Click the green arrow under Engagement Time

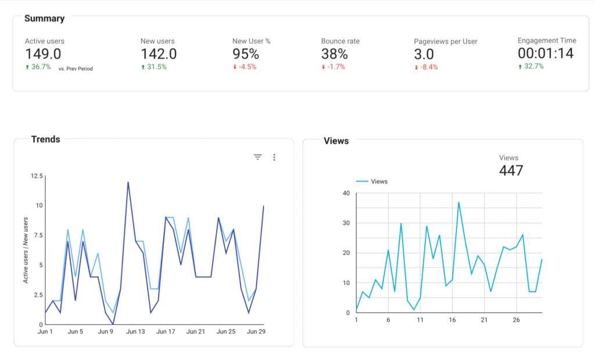[x=520, y=67]
